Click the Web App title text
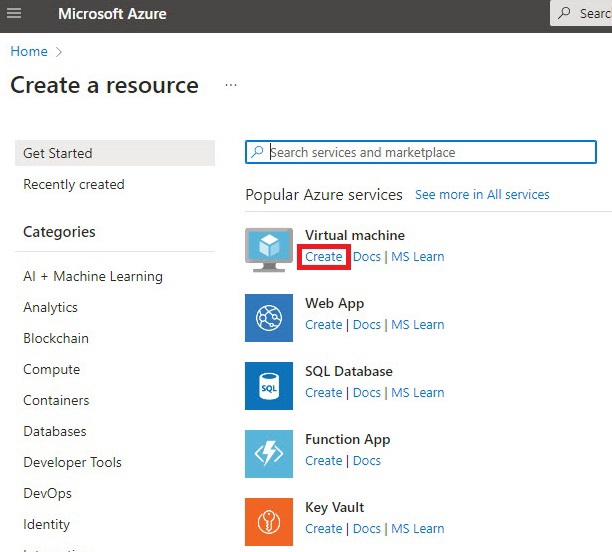This screenshot has height=552, width=612. point(334,303)
